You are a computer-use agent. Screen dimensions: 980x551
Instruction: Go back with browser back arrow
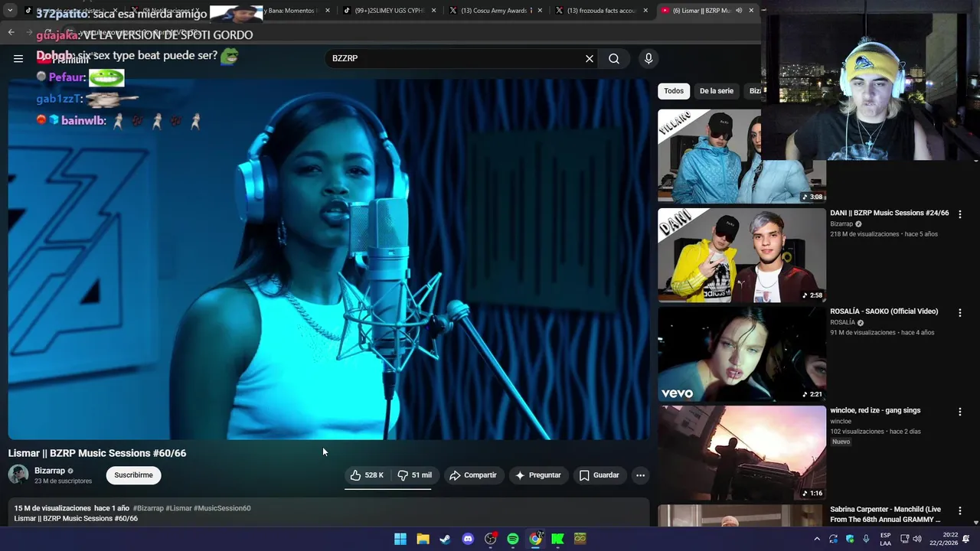[11, 32]
